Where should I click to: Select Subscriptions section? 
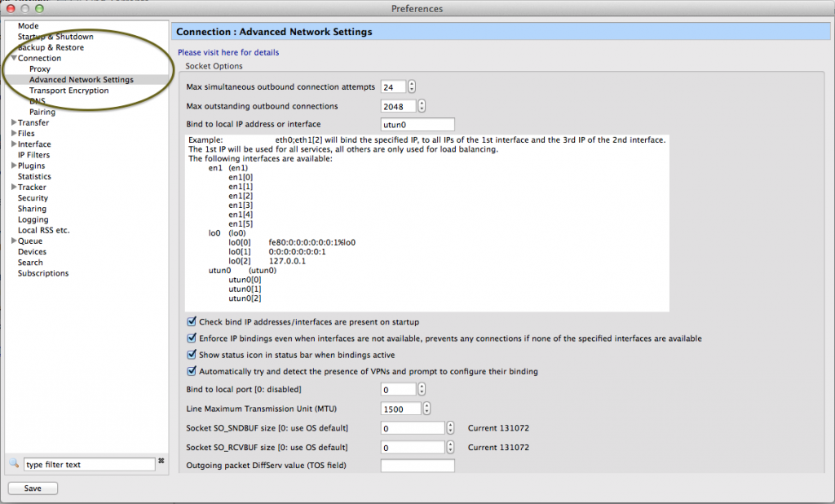pyautogui.click(x=43, y=272)
